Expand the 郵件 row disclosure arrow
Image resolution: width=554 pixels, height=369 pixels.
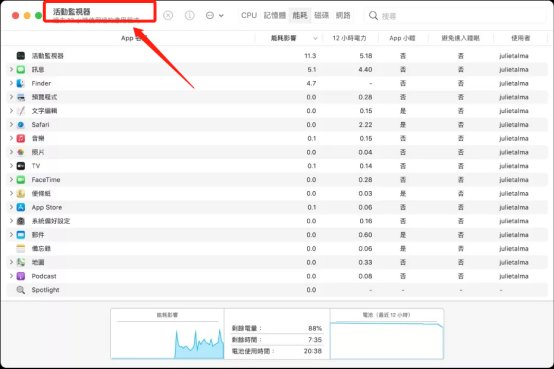11,235
